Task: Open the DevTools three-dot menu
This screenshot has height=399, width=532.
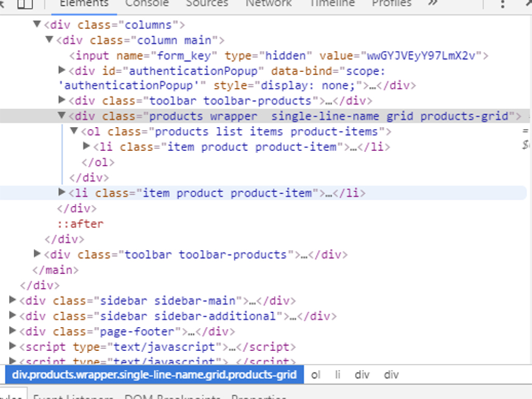Action: click(502, 4)
